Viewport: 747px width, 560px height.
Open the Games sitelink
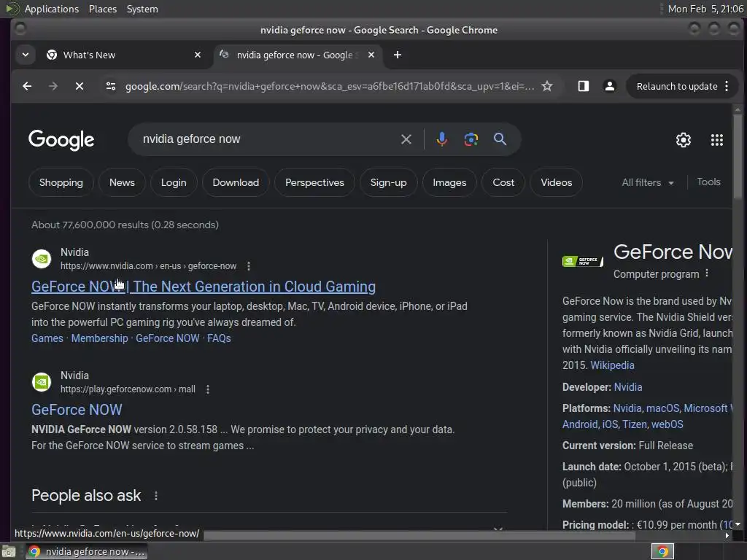click(47, 338)
